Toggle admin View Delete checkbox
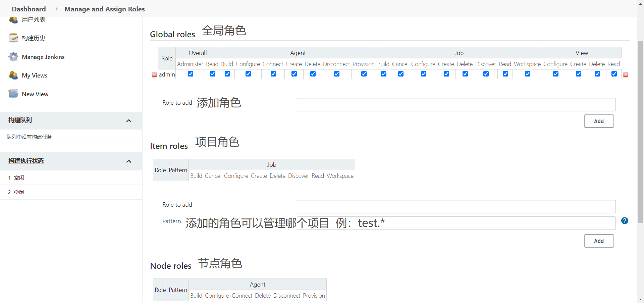 coord(597,74)
